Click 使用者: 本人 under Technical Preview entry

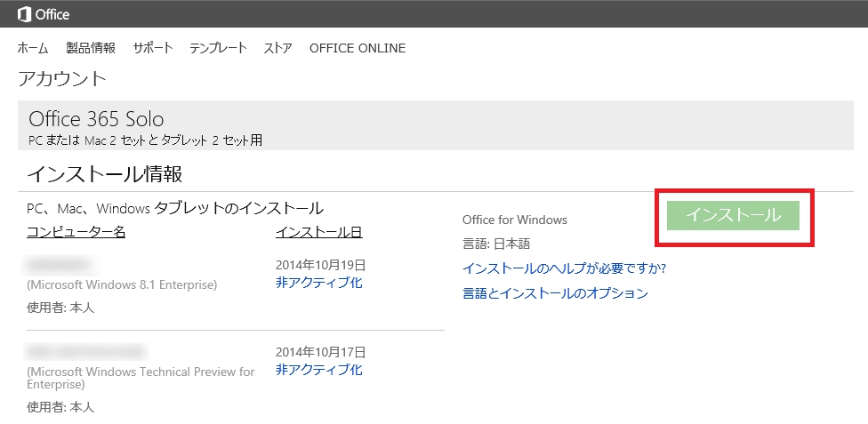point(60,408)
